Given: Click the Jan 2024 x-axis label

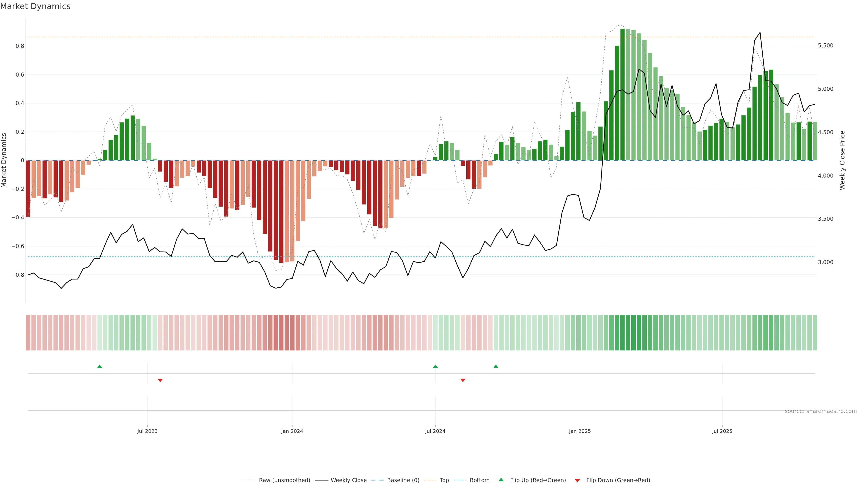Looking at the screenshot, I should tap(292, 431).
